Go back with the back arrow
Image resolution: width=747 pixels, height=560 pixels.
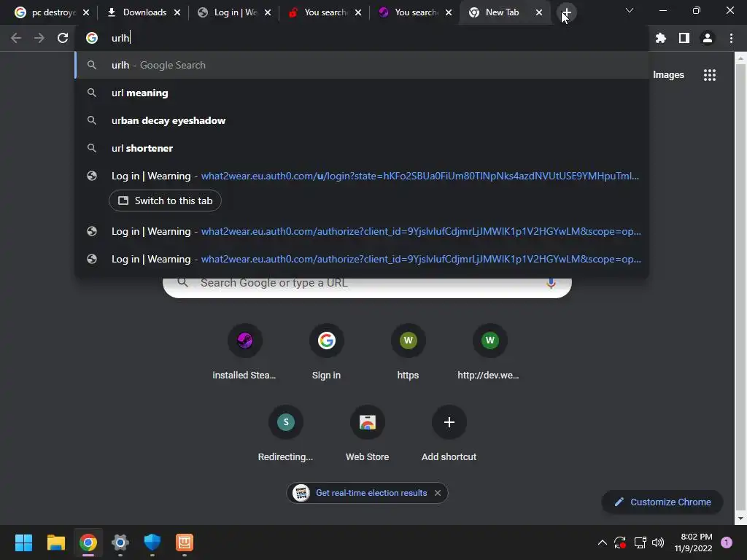(x=16, y=38)
